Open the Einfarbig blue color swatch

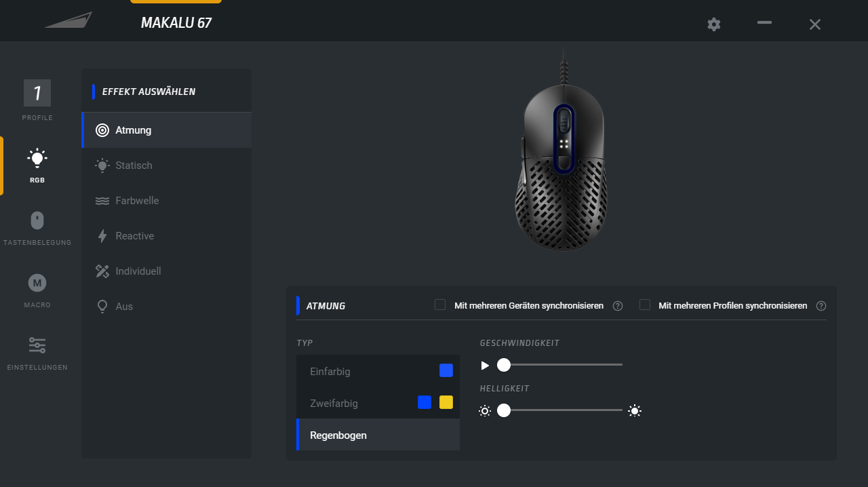coord(446,370)
